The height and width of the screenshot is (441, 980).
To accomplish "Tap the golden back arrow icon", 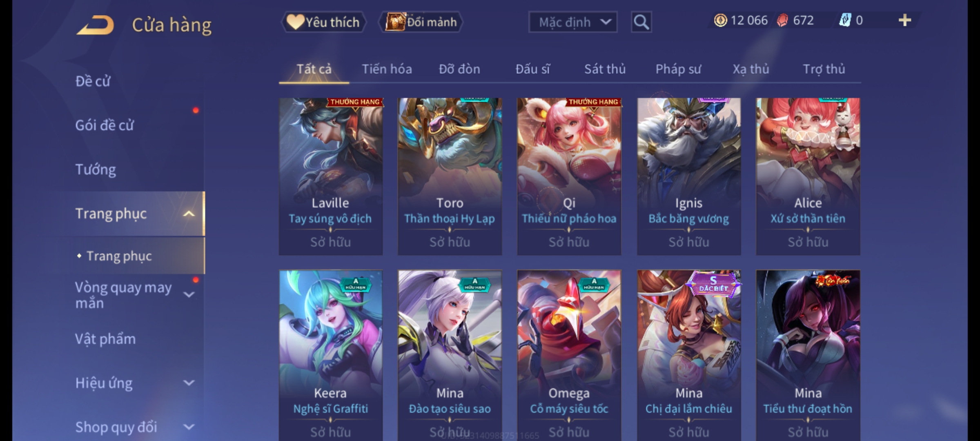I will coord(95,24).
